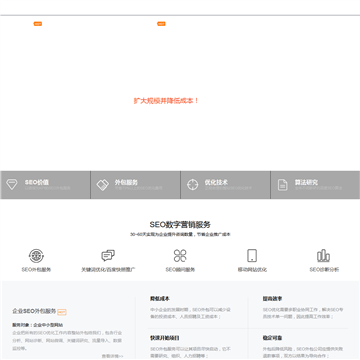
Task: Click the tag icon beside 外包服务
Action: (x=103, y=185)
